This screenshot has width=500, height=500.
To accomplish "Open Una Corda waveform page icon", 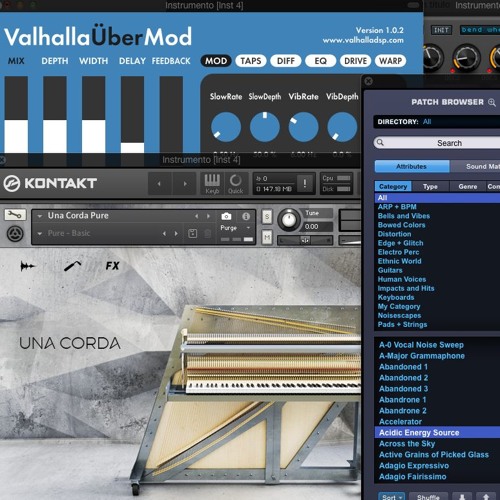I will [x=28, y=266].
